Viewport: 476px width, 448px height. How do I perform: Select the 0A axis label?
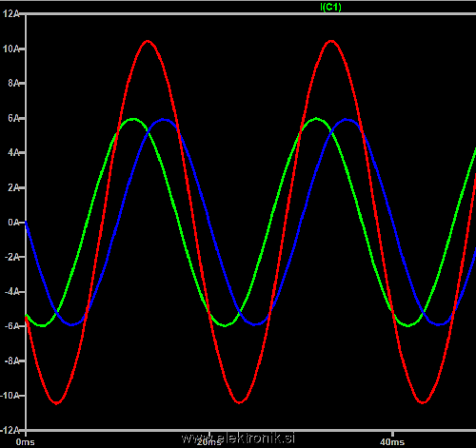click(x=13, y=223)
